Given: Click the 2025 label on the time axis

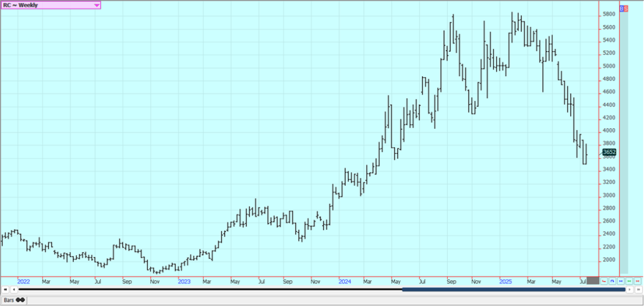Looking at the screenshot, I should [506, 281].
